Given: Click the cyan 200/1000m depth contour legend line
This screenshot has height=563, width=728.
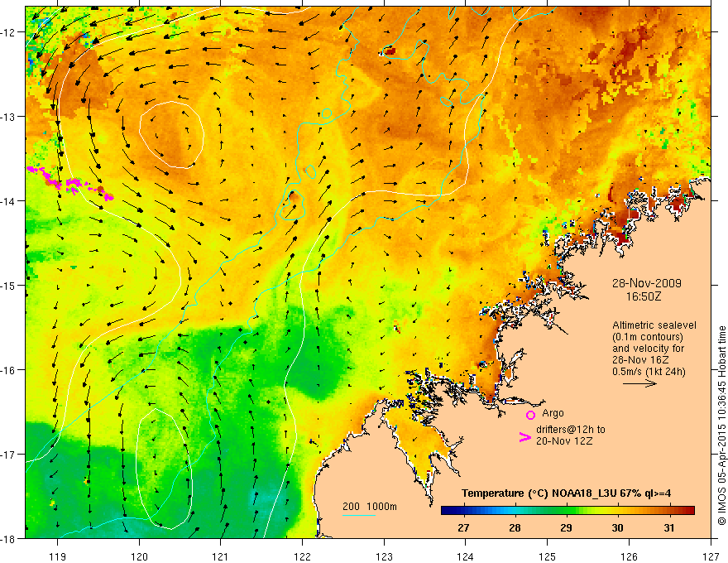Looking at the screenshot, I should 358,515.
